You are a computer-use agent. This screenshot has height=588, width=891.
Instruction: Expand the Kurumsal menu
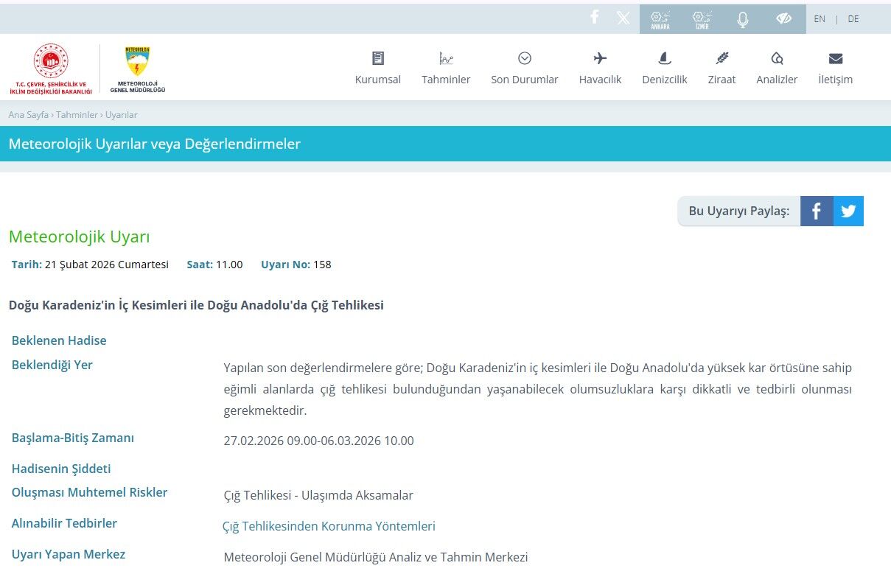[x=378, y=68]
